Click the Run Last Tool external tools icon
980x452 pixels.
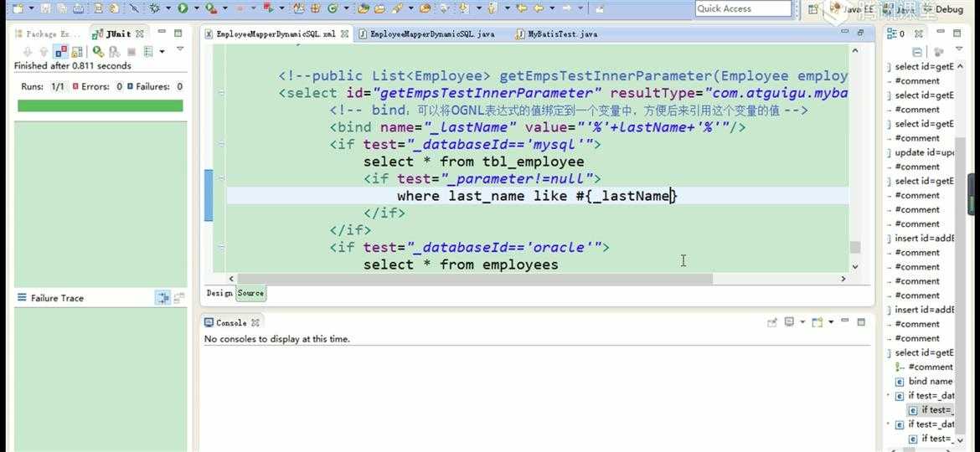coord(210,8)
